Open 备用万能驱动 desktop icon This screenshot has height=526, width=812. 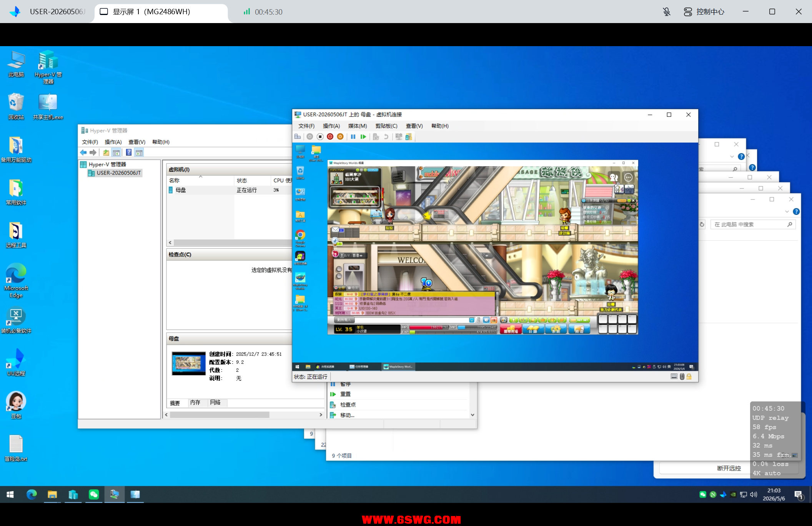click(x=16, y=150)
